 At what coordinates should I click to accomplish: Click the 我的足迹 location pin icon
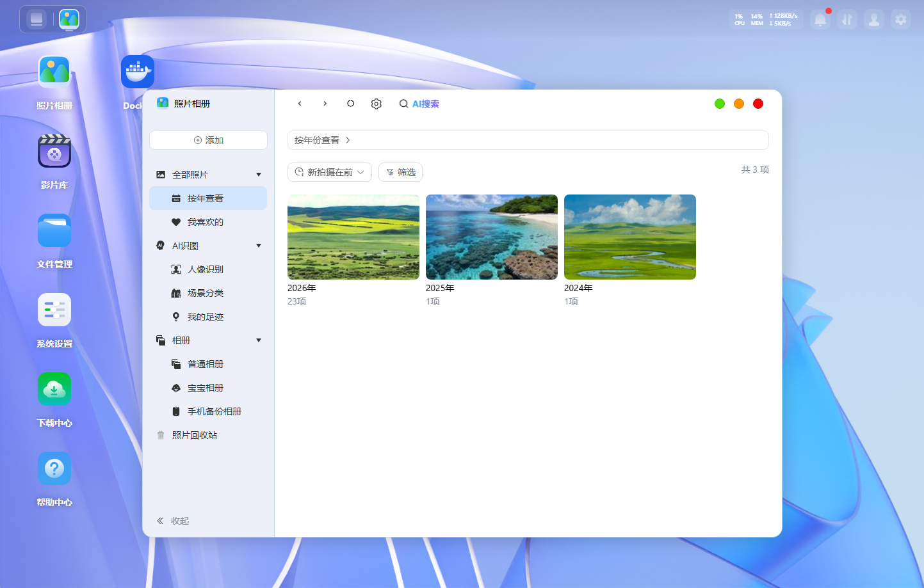[x=176, y=317]
